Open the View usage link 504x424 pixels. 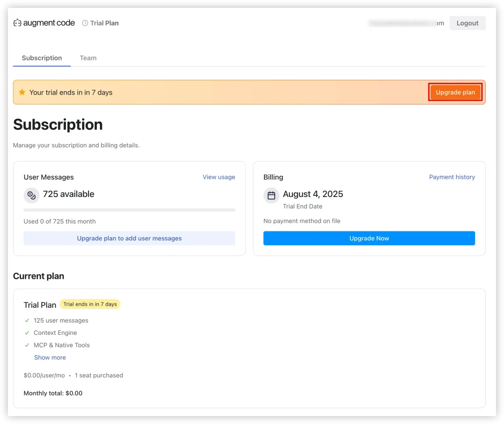219,177
